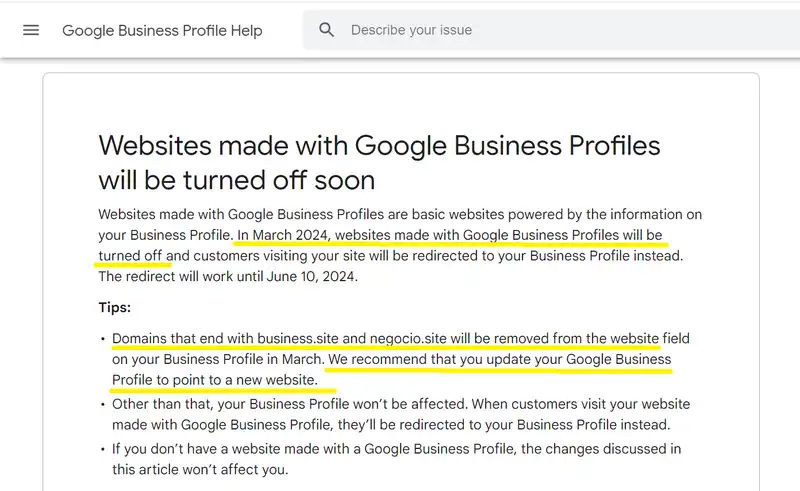Image resolution: width=800 pixels, height=491 pixels.
Task: Click the intro sentence "Websites made with Google Business Profiles are basic"
Action: tap(300, 214)
